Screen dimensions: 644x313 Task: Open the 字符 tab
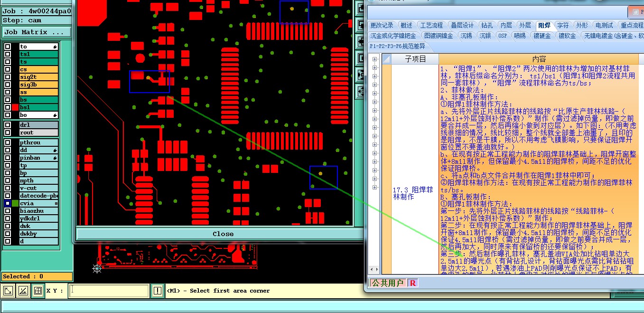coord(563,25)
